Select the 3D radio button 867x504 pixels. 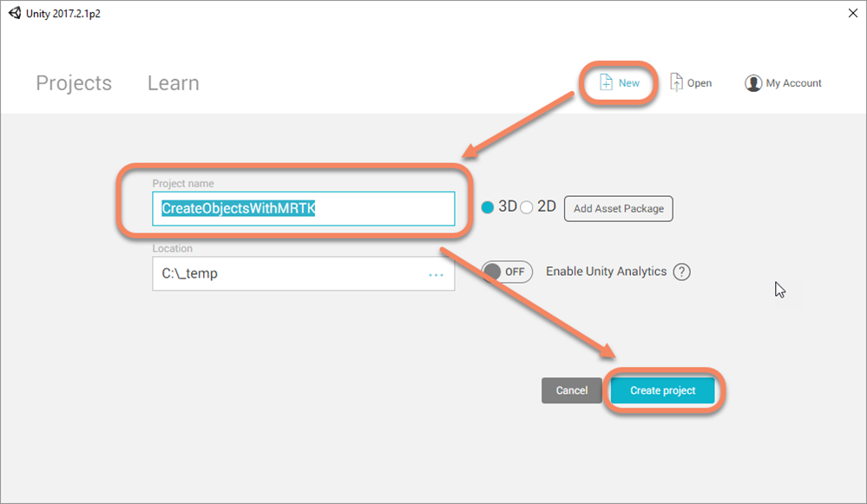(x=487, y=207)
